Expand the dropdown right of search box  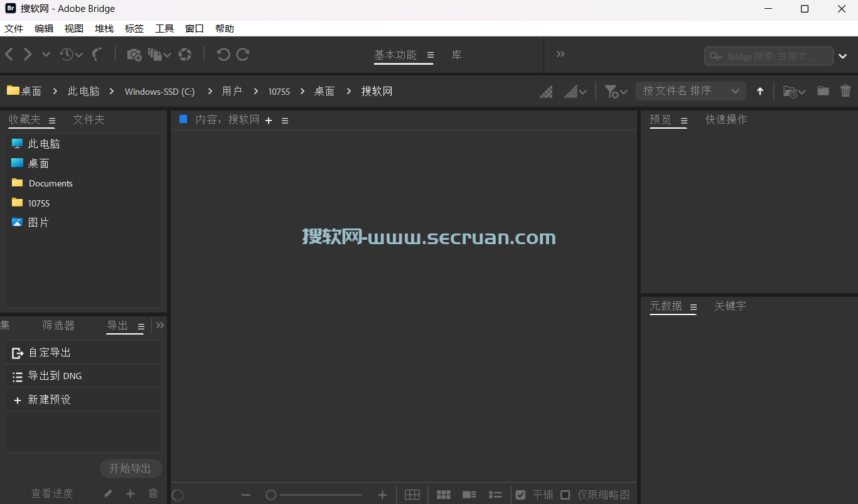(x=843, y=56)
